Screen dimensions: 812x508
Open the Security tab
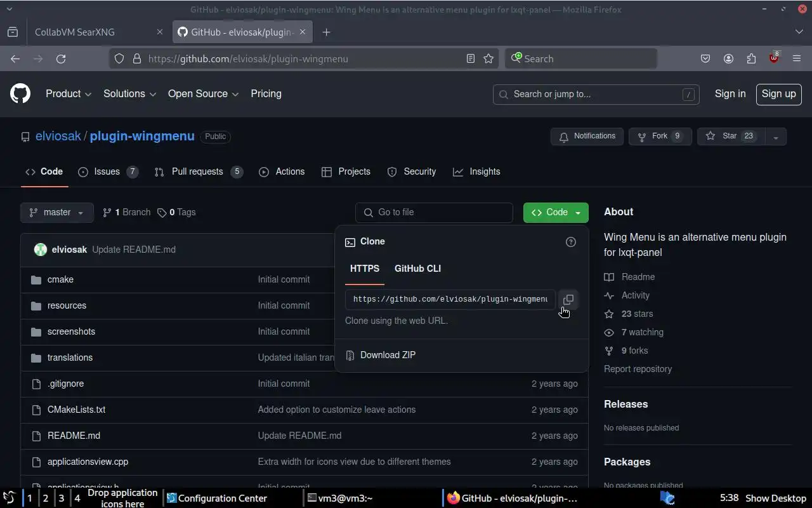pyautogui.click(x=412, y=171)
